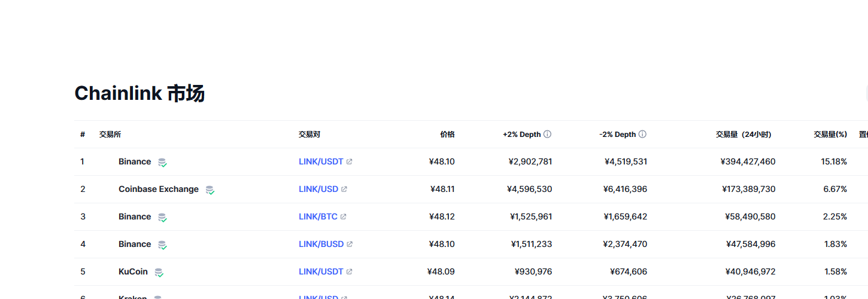Click price ¥48.09 in KuCoin row
Viewport: 868px width, 299px height.
[441, 271]
